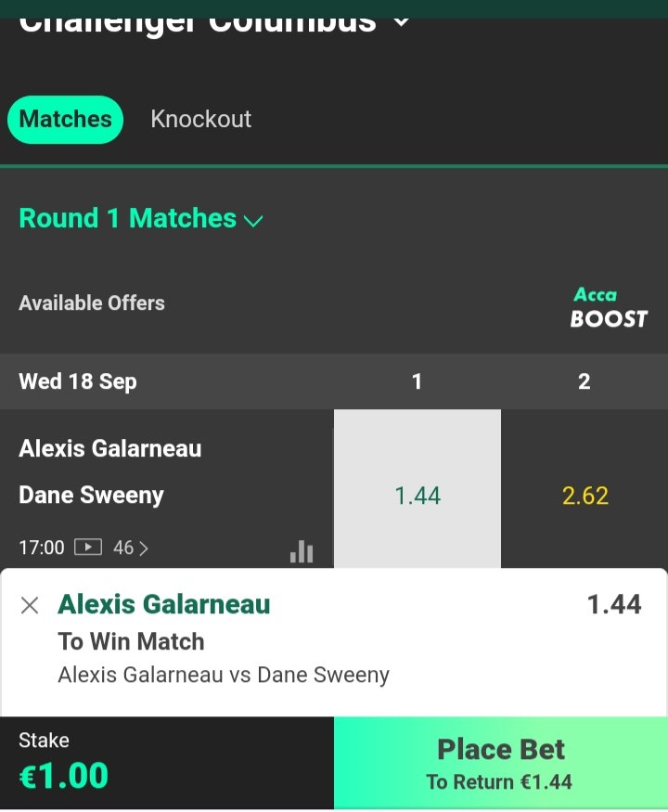The width and height of the screenshot is (668, 812).
Task: Open the live stream video icon
Action: point(88,548)
